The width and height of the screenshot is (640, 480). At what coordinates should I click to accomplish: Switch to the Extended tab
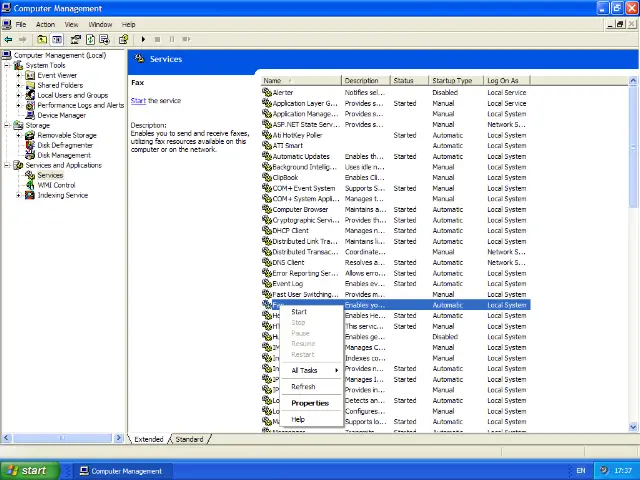pyautogui.click(x=149, y=439)
